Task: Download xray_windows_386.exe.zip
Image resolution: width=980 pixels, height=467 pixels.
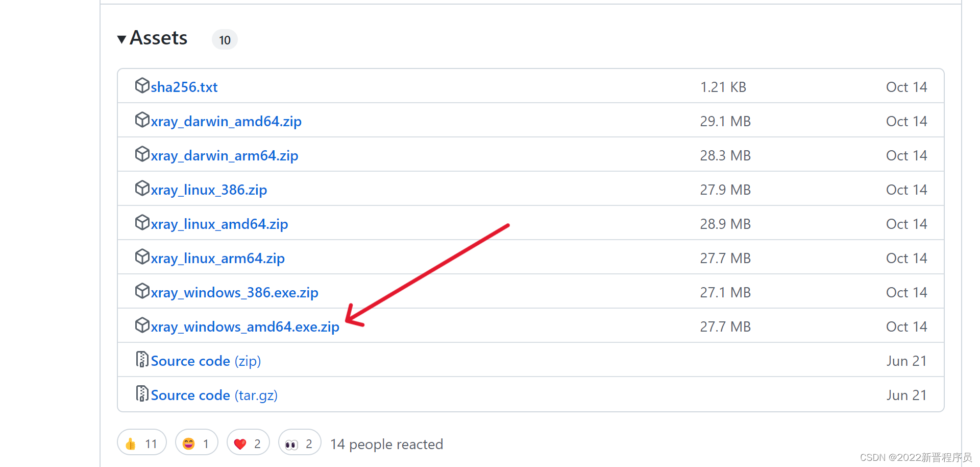Action: click(235, 293)
